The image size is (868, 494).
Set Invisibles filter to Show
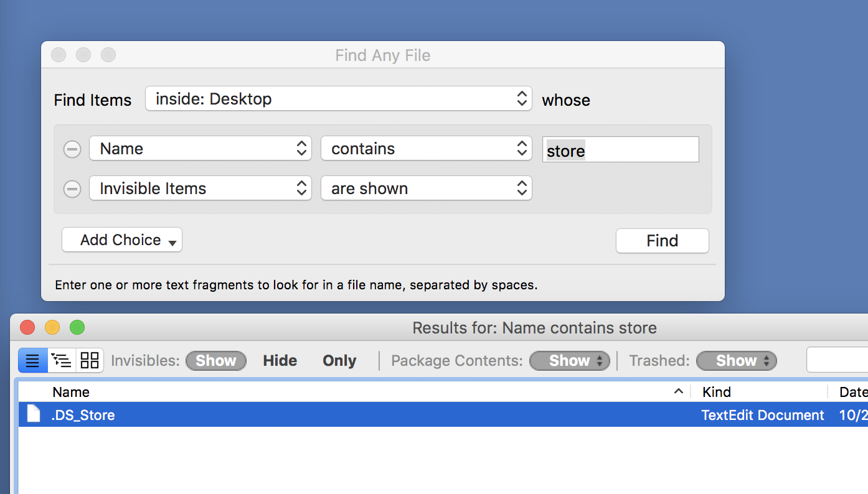(216, 361)
